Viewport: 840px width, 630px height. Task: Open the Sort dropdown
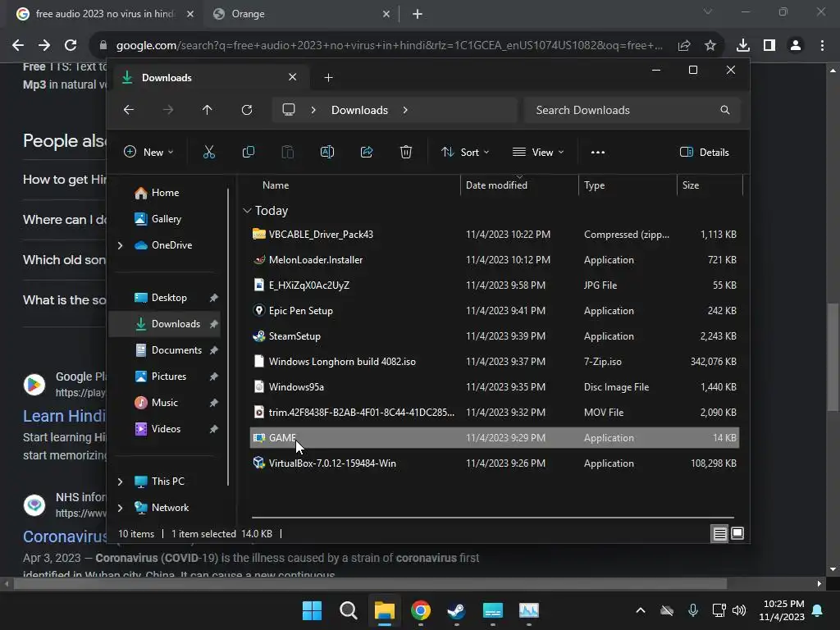465,152
